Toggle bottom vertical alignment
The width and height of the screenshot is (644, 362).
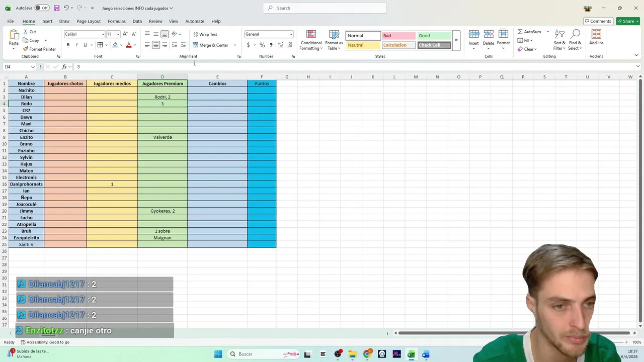(165, 34)
